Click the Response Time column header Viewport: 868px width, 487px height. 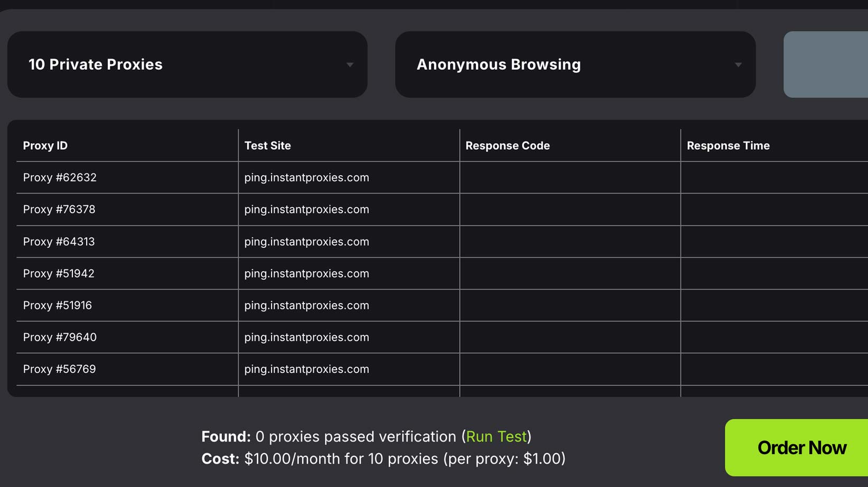[x=728, y=145]
